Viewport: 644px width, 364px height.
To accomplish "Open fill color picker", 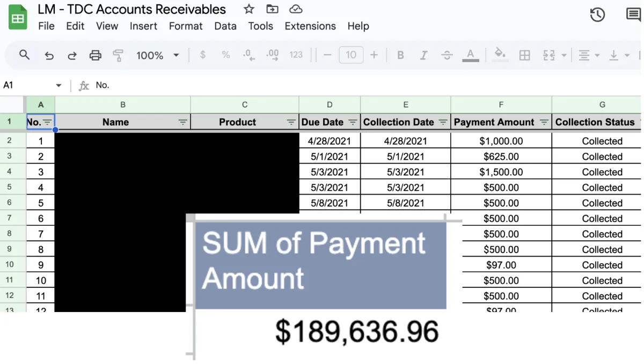I will point(500,55).
